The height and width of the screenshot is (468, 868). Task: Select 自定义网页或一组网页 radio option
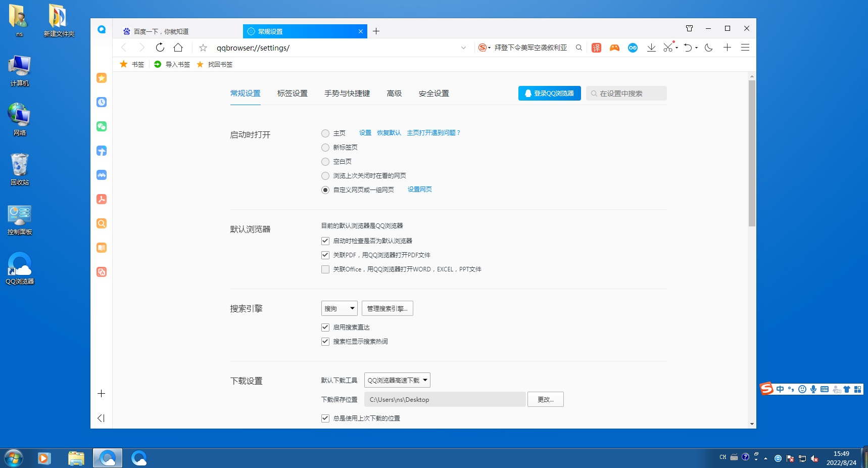(x=325, y=190)
